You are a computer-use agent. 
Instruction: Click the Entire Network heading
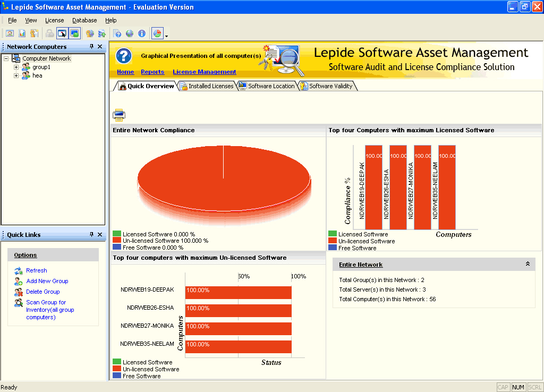[x=361, y=265]
